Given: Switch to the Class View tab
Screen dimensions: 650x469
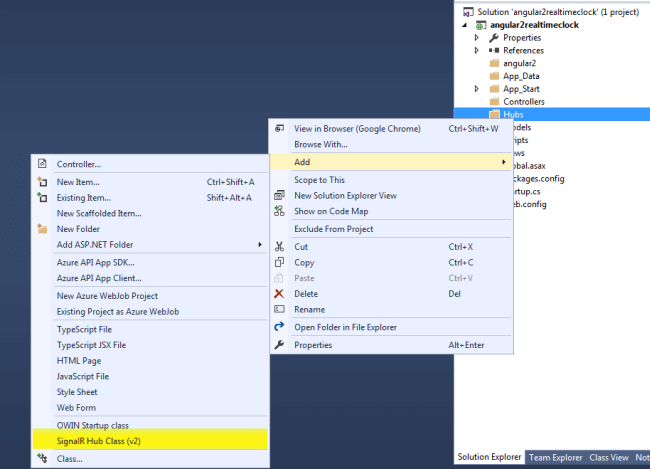Looking at the screenshot, I should click(609, 457).
